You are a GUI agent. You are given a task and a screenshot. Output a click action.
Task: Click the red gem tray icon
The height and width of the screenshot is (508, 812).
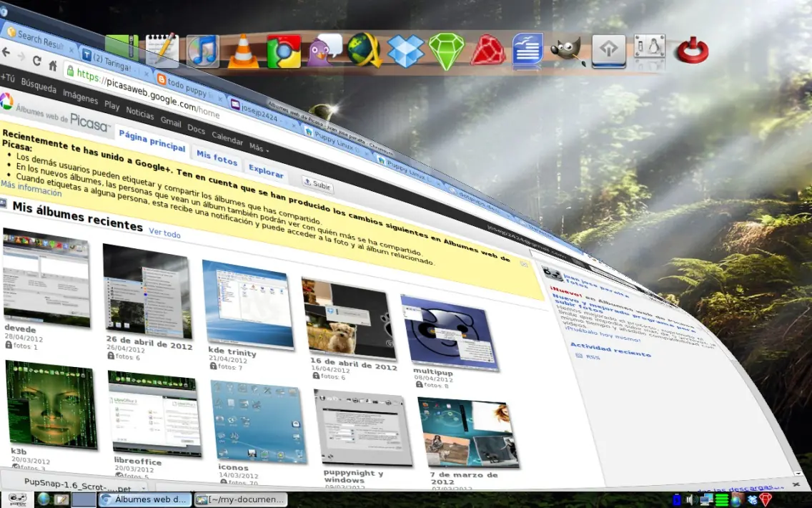pyautogui.click(x=766, y=500)
